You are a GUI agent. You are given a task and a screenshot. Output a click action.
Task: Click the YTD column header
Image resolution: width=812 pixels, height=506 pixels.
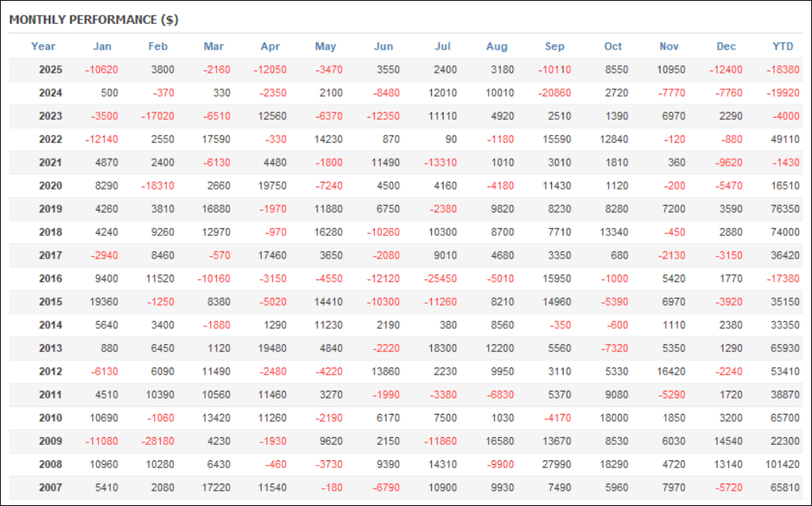783,46
